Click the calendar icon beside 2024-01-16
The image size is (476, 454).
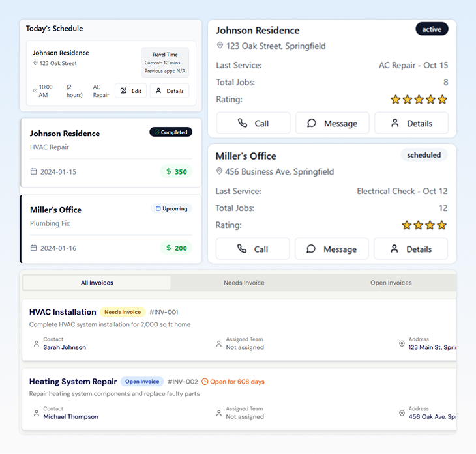click(x=34, y=248)
